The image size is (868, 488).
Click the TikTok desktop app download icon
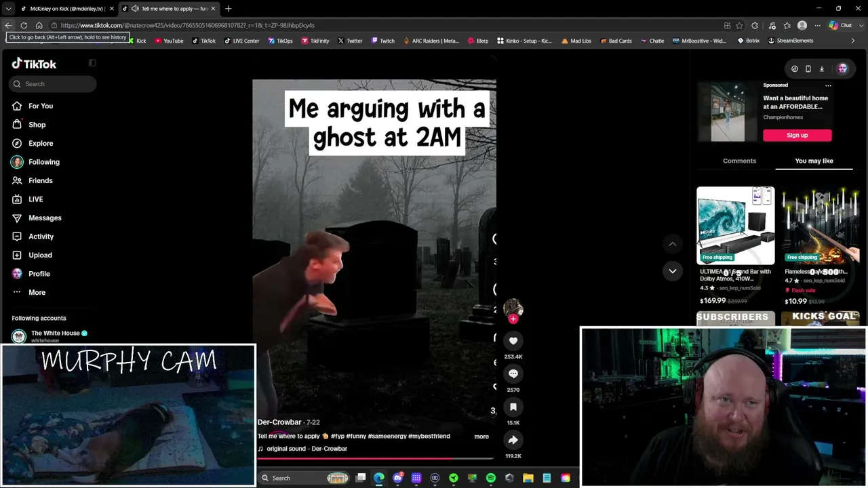coord(822,68)
